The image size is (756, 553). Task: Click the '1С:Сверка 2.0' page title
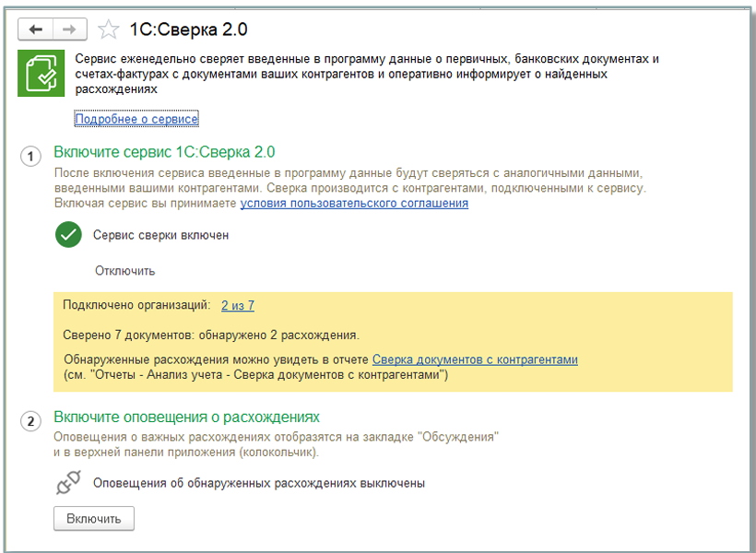click(x=188, y=29)
